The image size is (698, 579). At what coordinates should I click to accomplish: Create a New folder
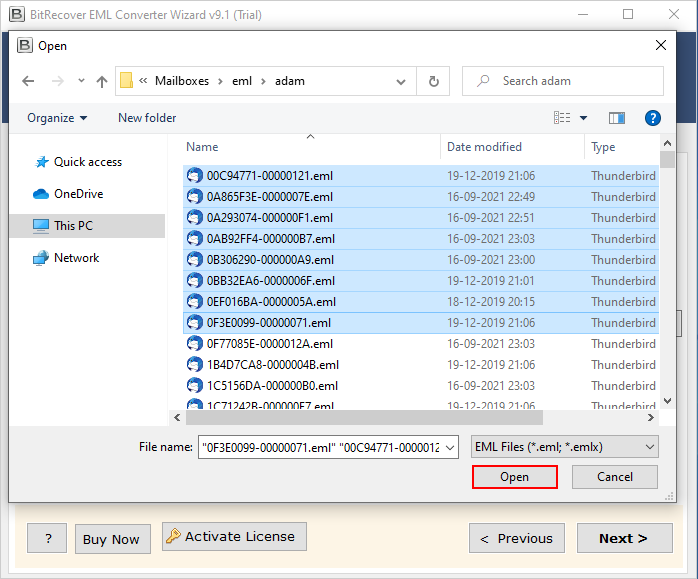click(147, 118)
